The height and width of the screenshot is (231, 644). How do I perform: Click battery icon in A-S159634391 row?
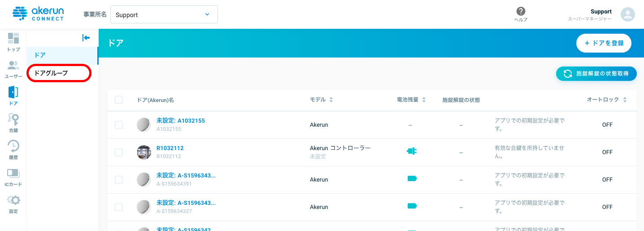point(412,179)
